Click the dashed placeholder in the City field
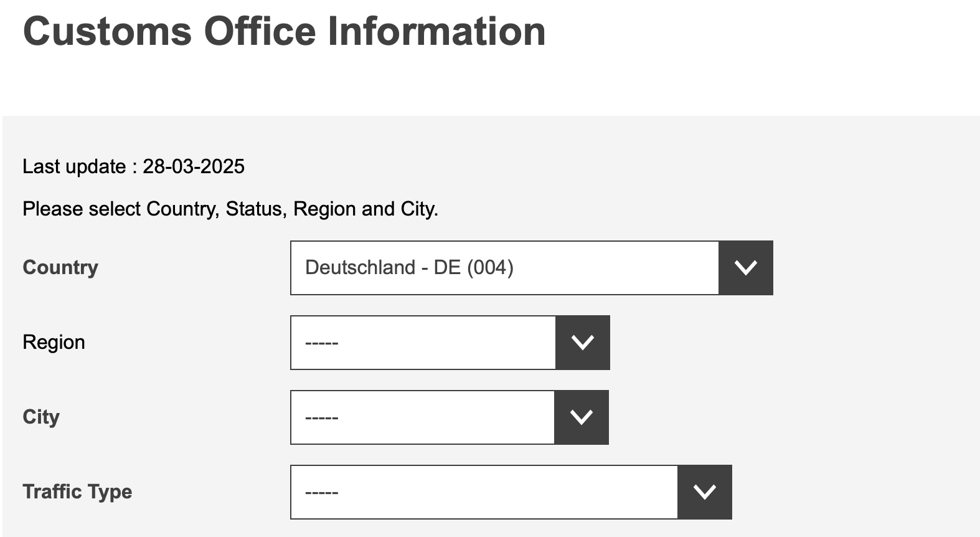This screenshot has width=980, height=537. 321,418
